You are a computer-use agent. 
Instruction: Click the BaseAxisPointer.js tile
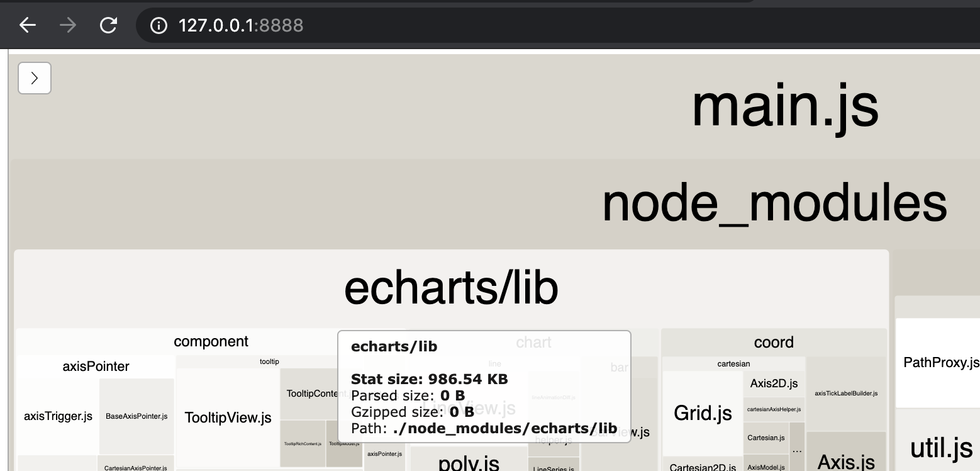[136, 416]
